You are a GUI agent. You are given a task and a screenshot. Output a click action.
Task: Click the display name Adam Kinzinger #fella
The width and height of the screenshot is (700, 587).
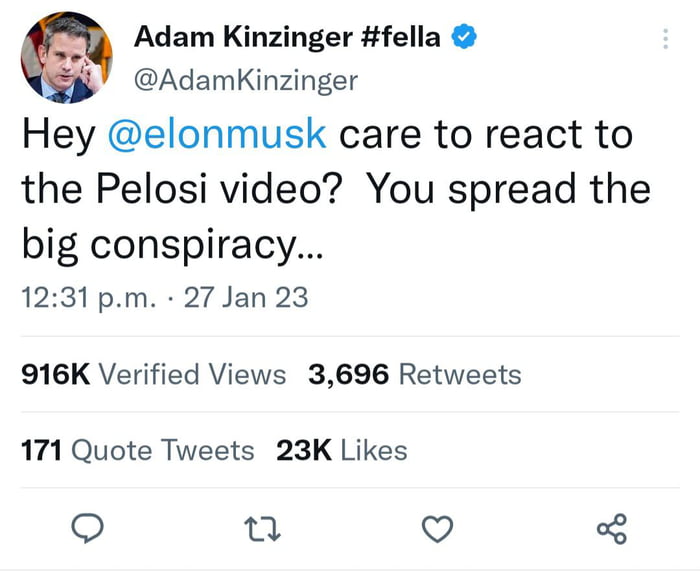[x=287, y=39]
